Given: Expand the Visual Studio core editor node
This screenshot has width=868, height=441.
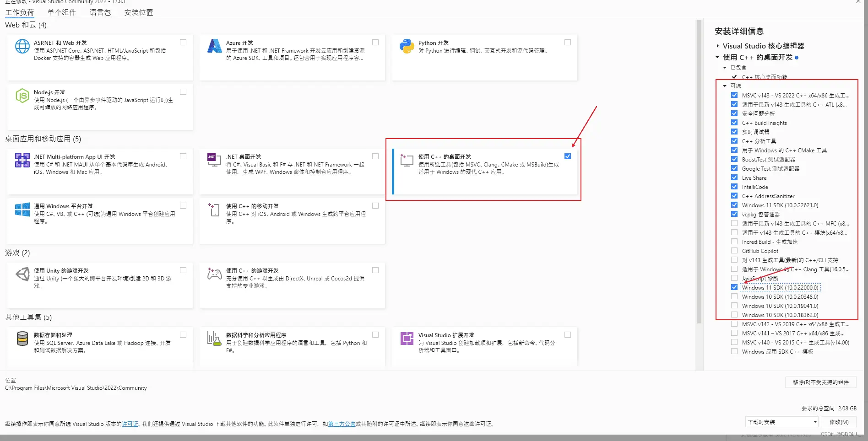Looking at the screenshot, I should (717, 46).
